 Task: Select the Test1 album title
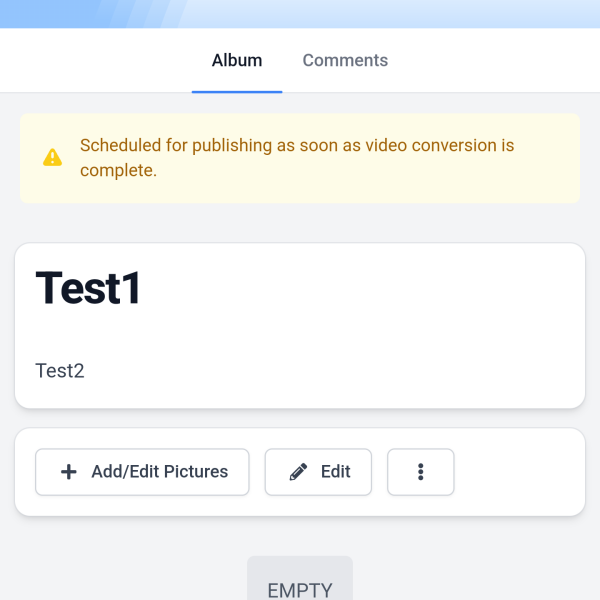[x=89, y=288]
